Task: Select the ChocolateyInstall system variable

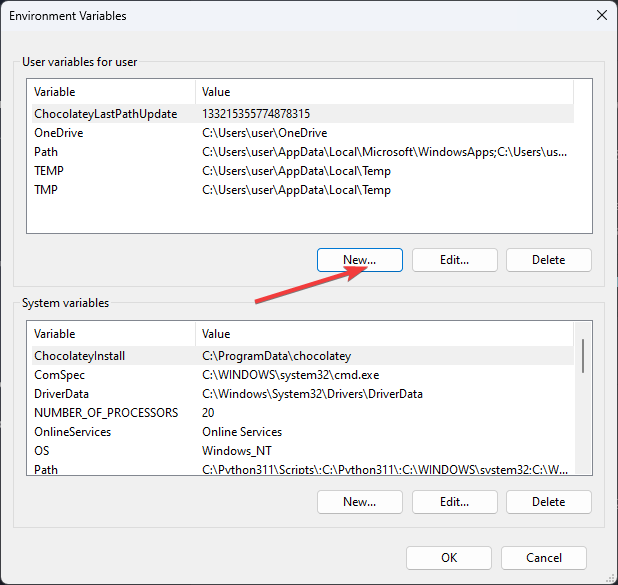Action: pos(80,356)
